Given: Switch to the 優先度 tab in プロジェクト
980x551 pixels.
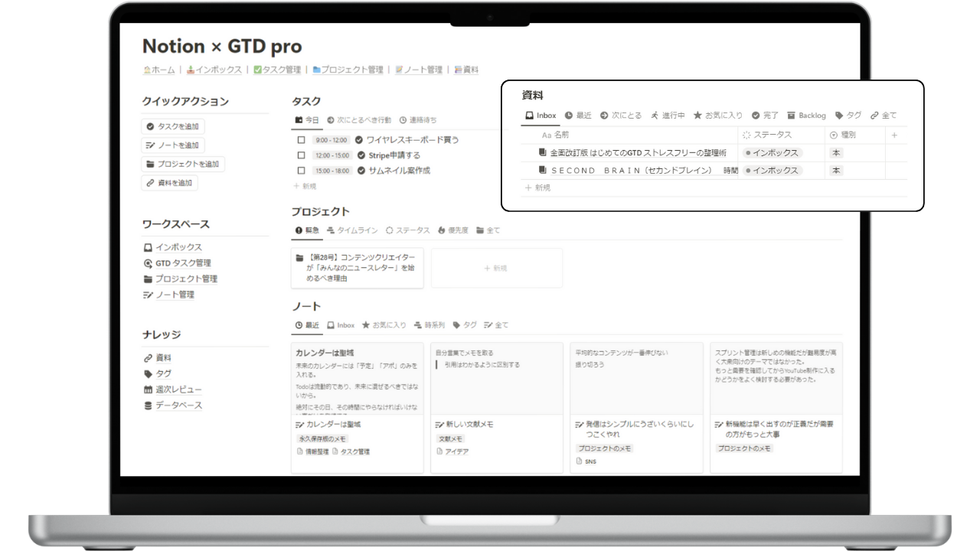Looking at the screenshot, I should 453,230.
